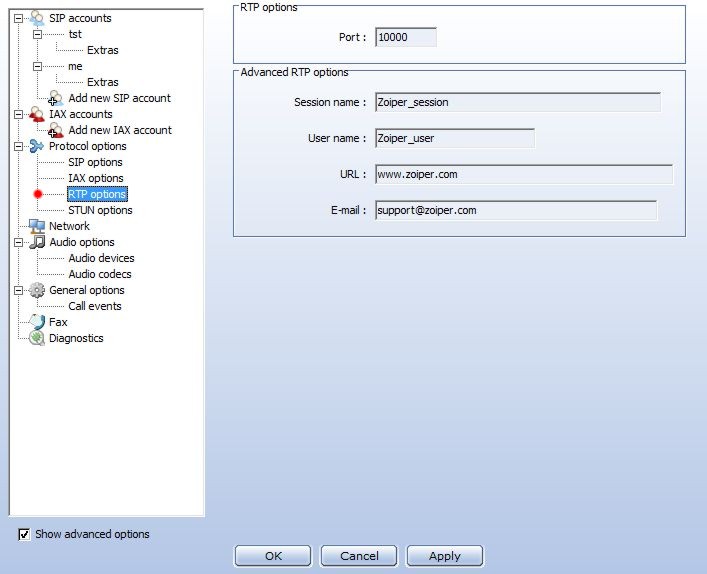Click the Add new SIP account icon
The height and width of the screenshot is (574, 707).
coord(56,98)
